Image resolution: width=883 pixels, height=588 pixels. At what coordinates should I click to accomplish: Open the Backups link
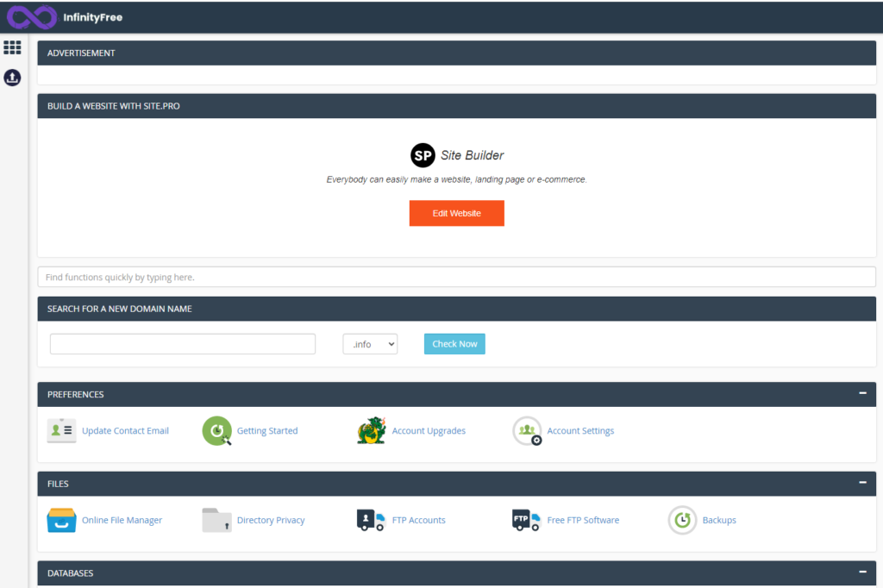click(719, 520)
